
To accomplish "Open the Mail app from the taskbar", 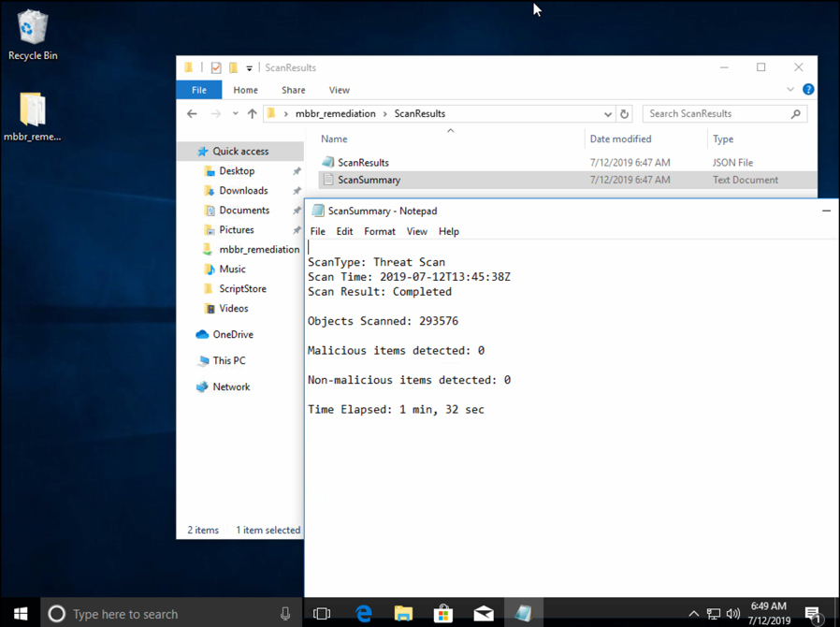I will pos(484,614).
